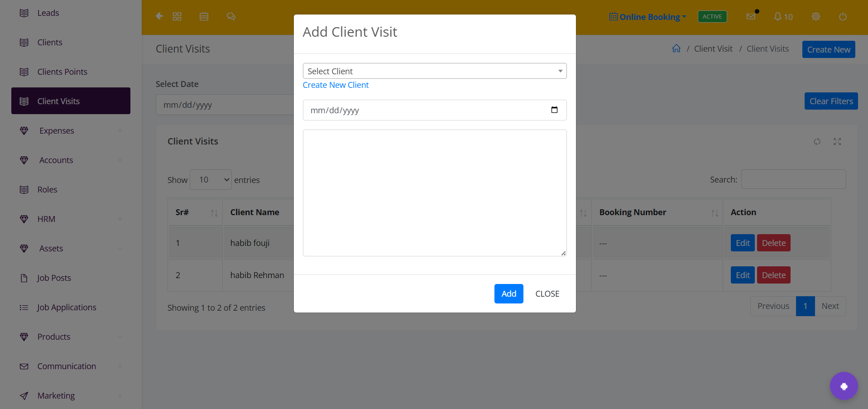Click the Create New Client link
Screen dimensions: 868x409
[x=336, y=85]
